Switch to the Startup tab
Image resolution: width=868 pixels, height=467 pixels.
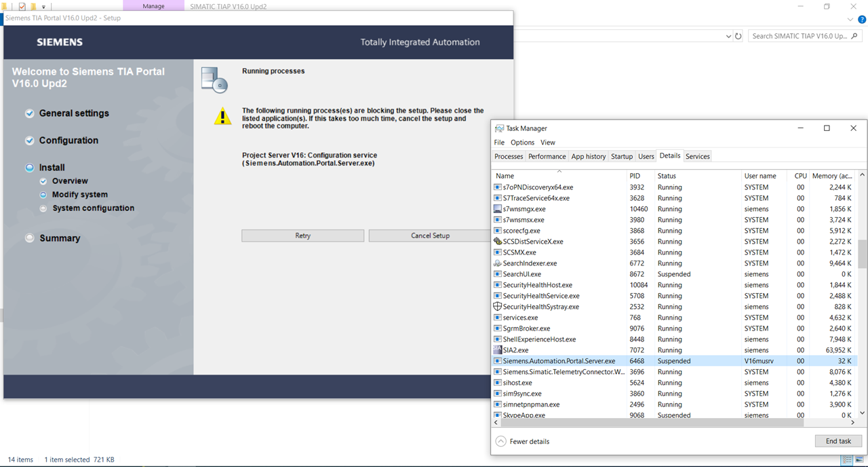click(x=622, y=156)
